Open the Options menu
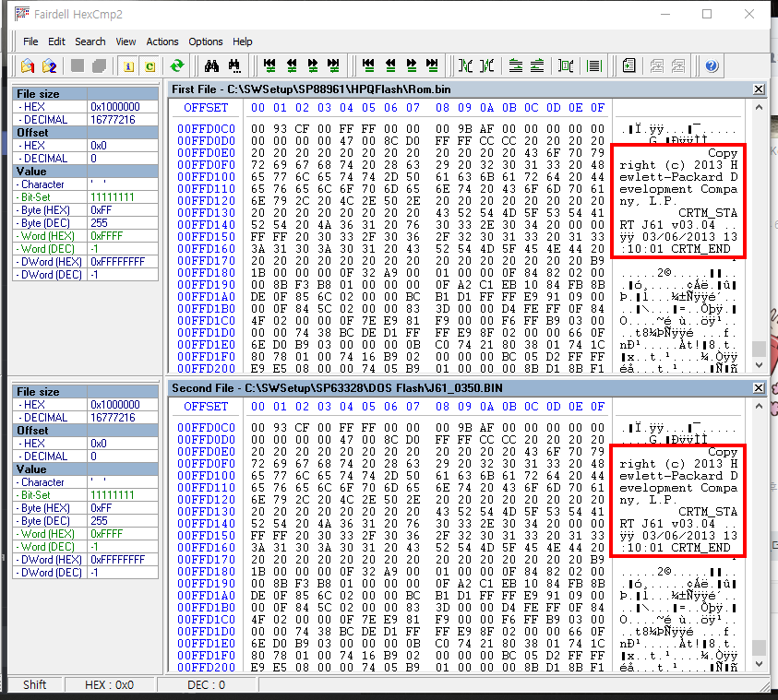This screenshot has width=778, height=700. [x=206, y=42]
